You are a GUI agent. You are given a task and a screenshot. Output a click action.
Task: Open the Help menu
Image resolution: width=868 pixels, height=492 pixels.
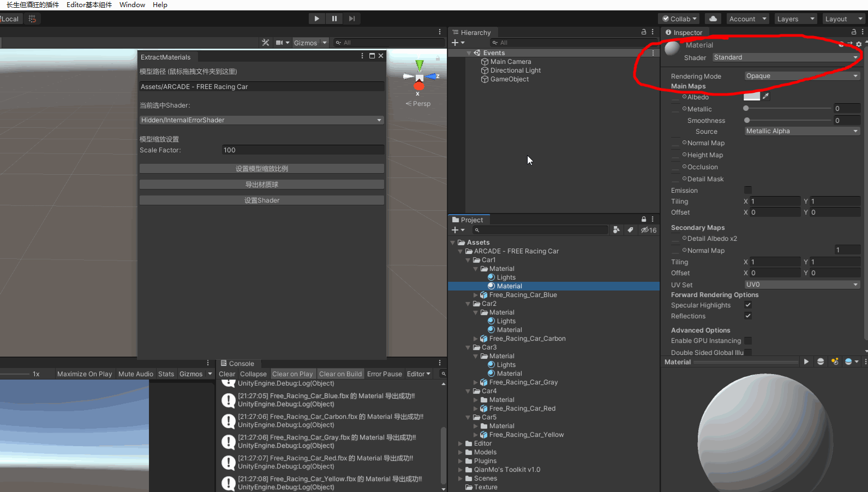tap(160, 5)
